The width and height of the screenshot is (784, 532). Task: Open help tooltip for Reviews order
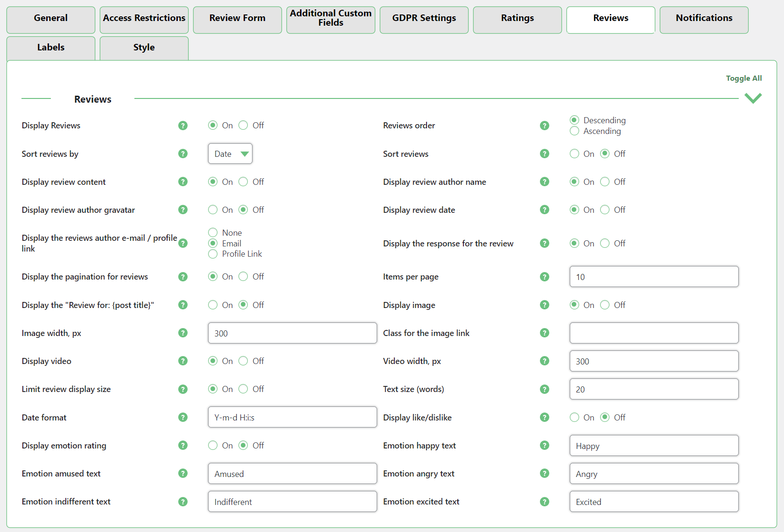click(544, 126)
